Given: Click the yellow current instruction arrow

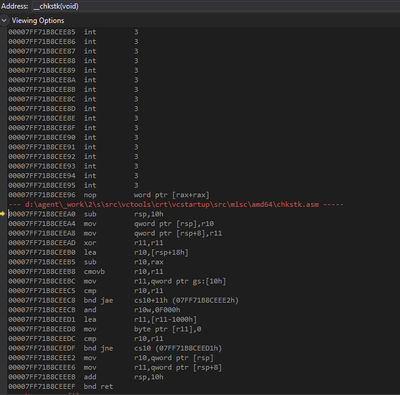Looking at the screenshot, I should point(3,214).
